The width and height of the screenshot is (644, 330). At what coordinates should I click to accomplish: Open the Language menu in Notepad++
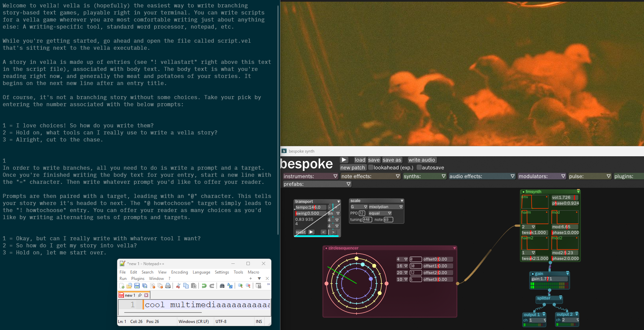point(201,272)
